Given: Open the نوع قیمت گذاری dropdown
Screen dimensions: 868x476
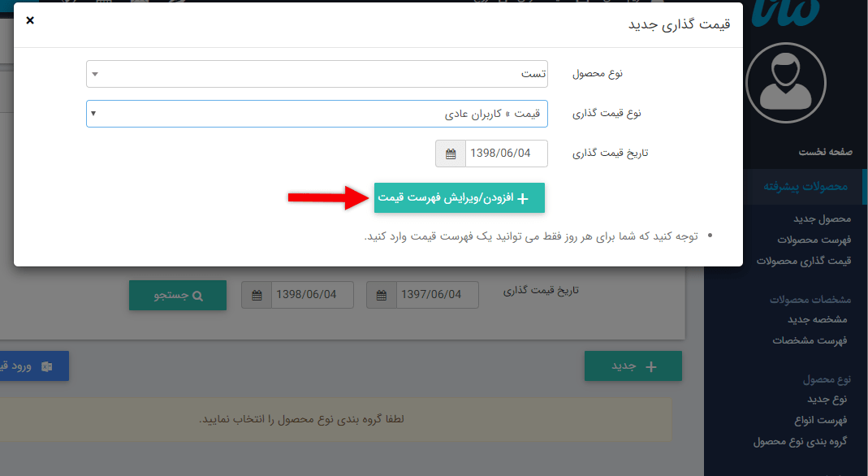Looking at the screenshot, I should coord(317,114).
